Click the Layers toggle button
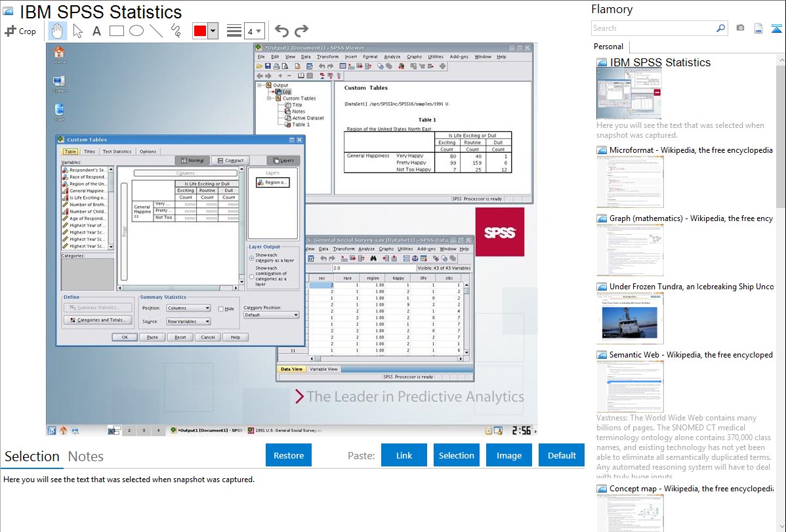This screenshot has height=532, width=786. pyautogui.click(x=283, y=161)
